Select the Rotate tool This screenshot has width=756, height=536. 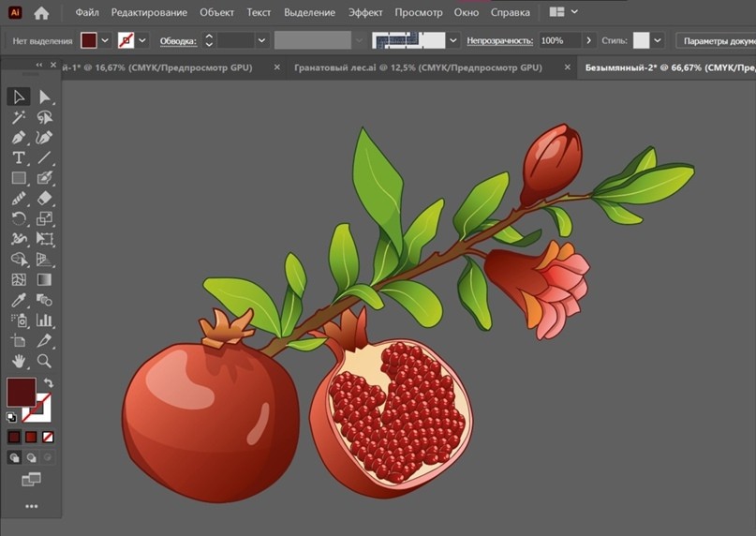click(x=19, y=218)
